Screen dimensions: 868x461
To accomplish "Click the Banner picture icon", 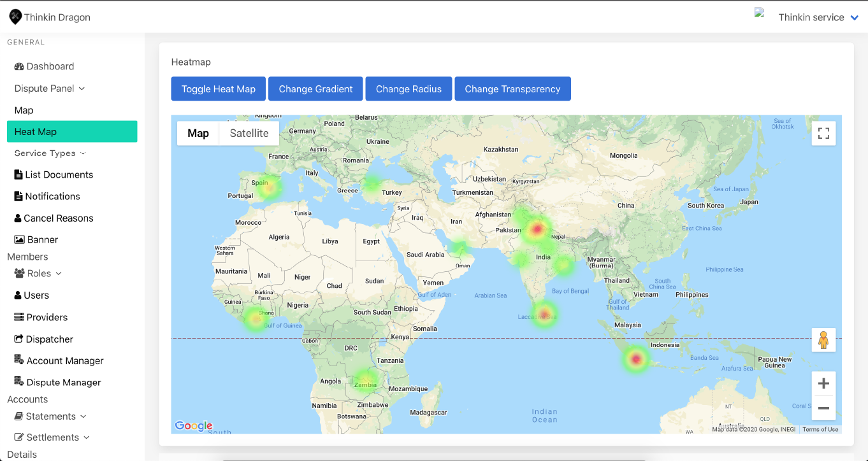I will click(x=19, y=239).
